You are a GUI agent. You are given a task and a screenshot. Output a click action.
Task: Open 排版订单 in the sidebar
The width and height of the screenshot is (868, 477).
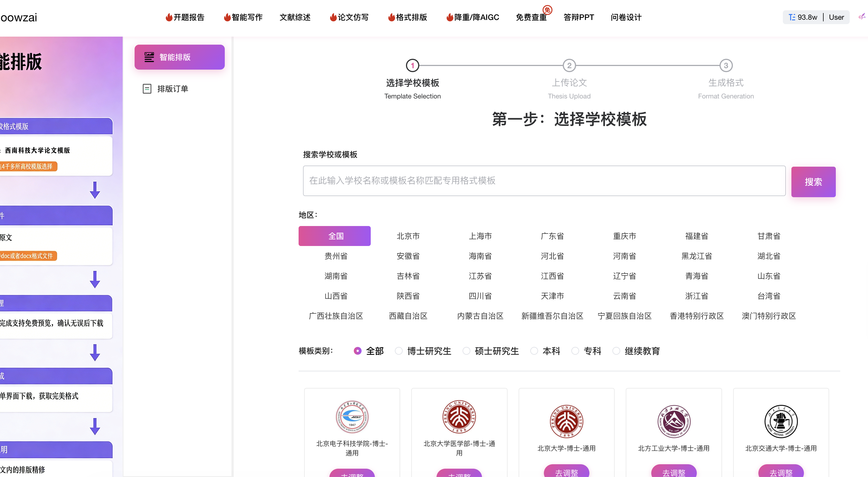(173, 88)
